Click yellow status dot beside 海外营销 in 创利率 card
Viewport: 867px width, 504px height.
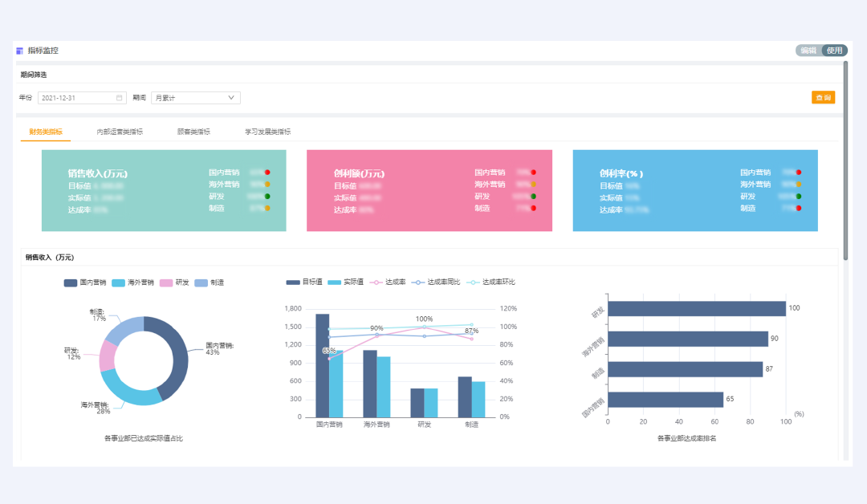click(799, 185)
